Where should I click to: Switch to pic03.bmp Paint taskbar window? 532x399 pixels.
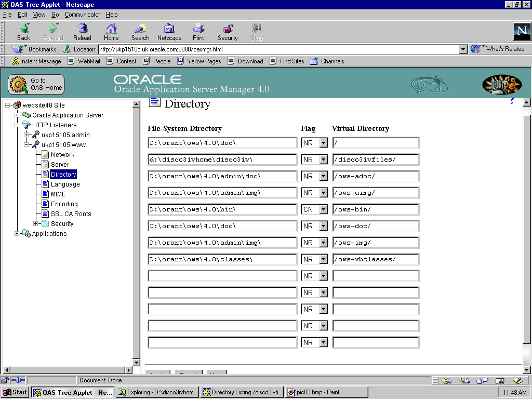click(327, 393)
